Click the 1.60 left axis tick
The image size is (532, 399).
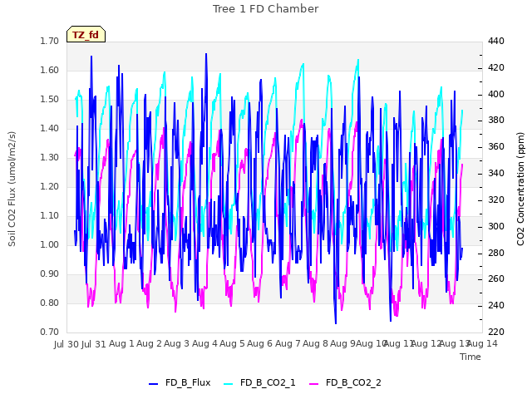(50, 70)
